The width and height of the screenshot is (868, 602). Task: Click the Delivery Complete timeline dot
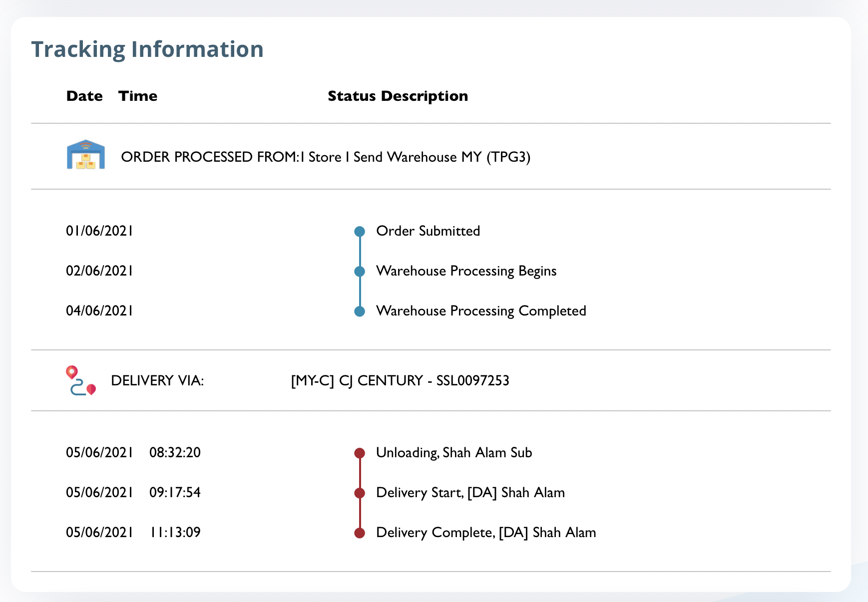click(x=360, y=533)
